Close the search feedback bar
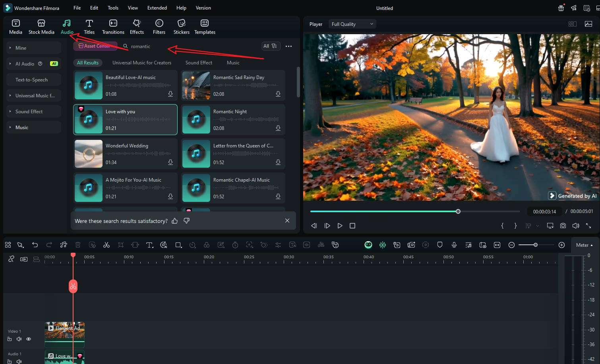This screenshot has width=600, height=364. point(287,221)
